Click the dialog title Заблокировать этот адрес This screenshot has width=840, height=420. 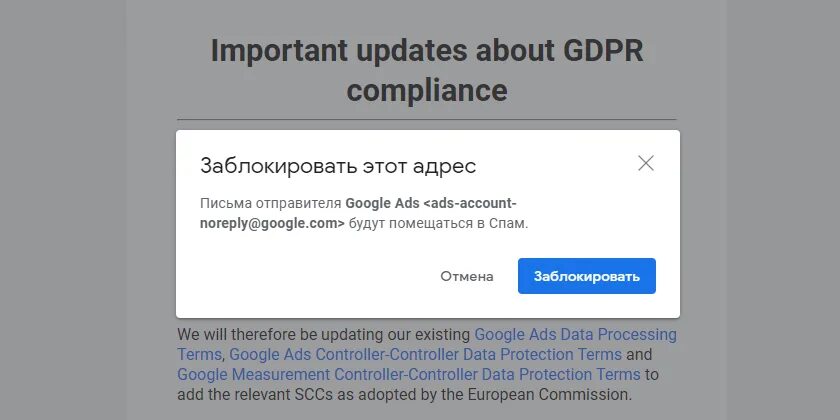pyautogui.click(x=338, y=165)
